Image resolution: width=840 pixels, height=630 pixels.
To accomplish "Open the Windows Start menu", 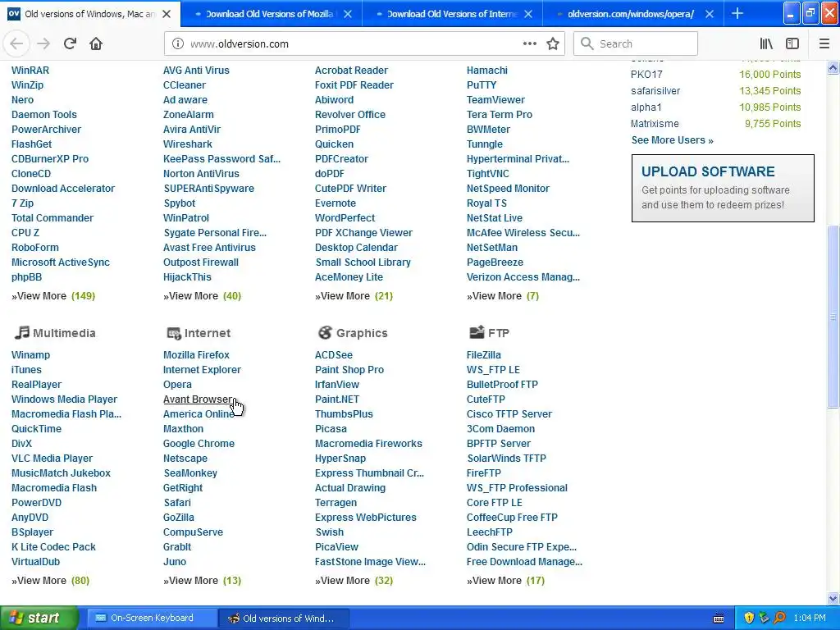I will 39,619.
